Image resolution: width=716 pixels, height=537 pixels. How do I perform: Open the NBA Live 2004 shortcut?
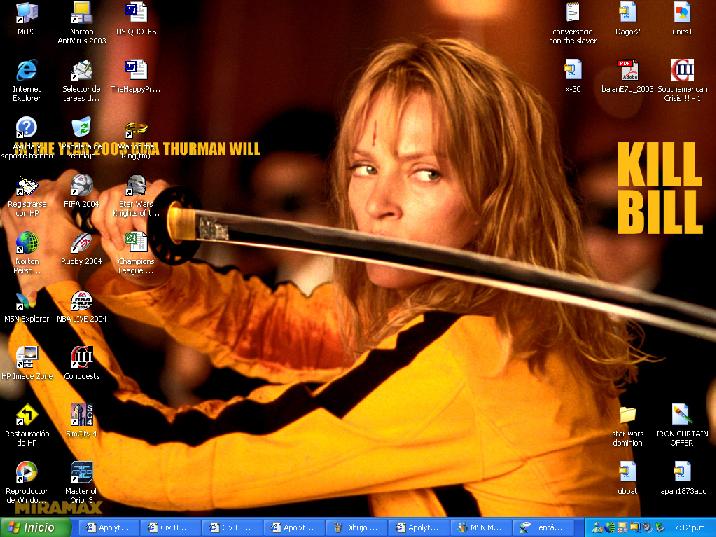82,300
